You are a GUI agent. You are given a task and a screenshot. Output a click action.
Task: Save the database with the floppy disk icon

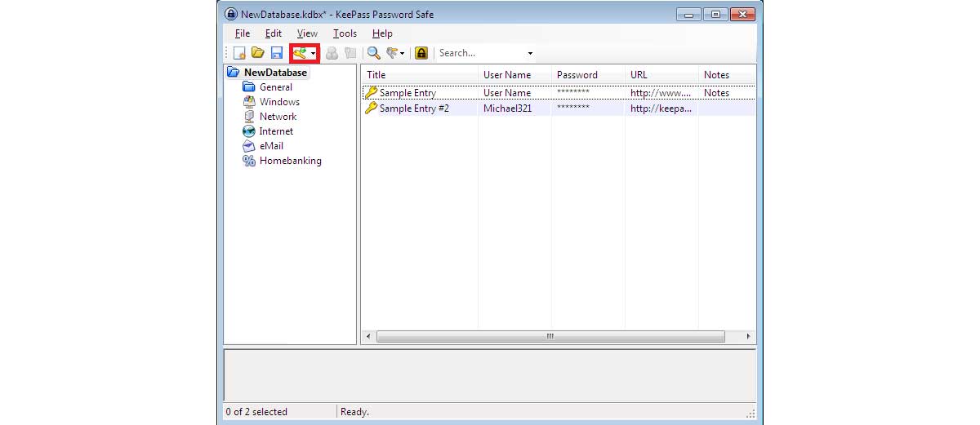click(x=277, y=53)
